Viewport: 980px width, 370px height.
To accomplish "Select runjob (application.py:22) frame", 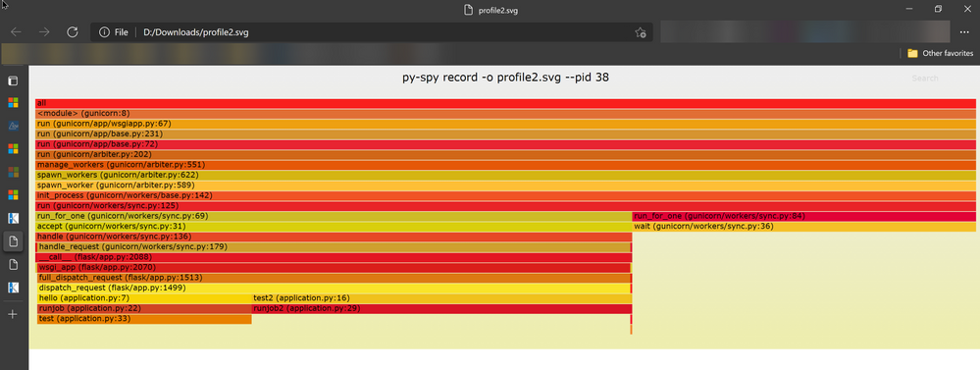I will [144, 309].
